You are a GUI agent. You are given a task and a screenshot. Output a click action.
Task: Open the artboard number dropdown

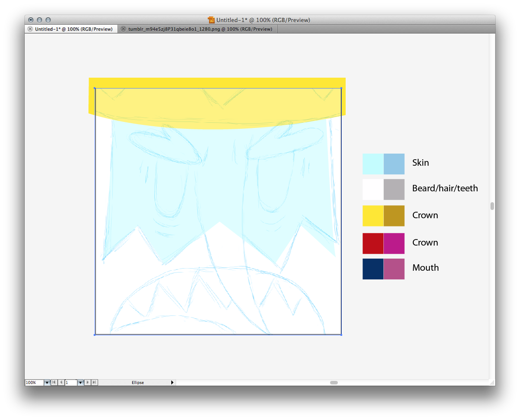tap(80, 382)
